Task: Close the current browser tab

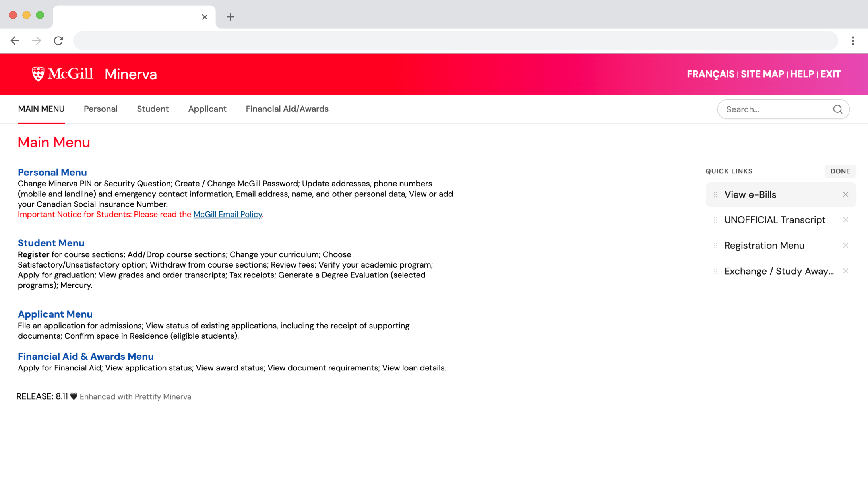Action: (x=205, y=17)
